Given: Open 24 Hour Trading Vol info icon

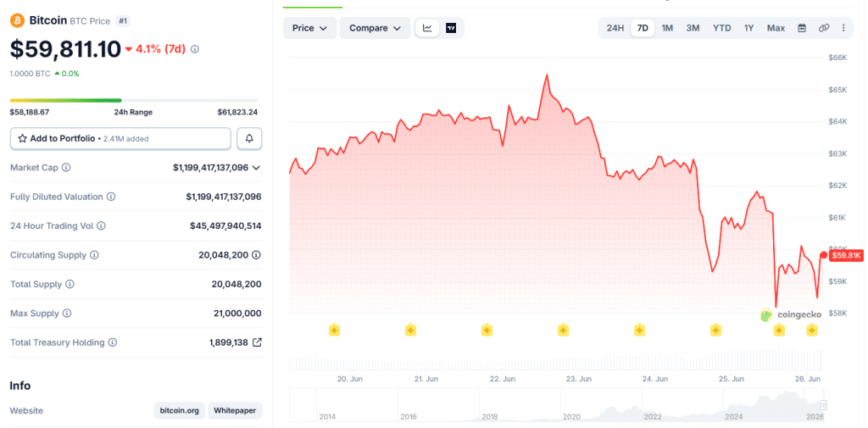Looking at the screenshot, I should click(x=102, y=226).
